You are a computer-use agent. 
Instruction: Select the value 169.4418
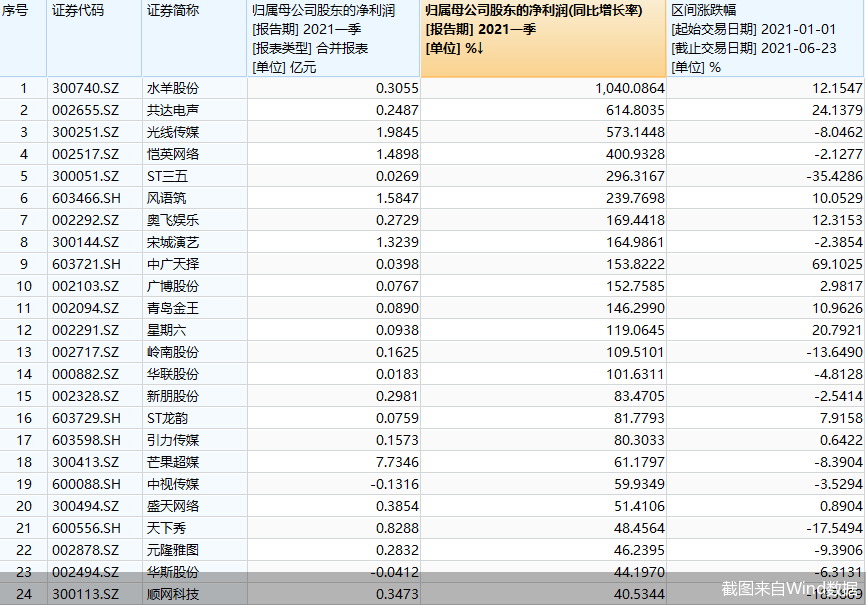point(635,220)
